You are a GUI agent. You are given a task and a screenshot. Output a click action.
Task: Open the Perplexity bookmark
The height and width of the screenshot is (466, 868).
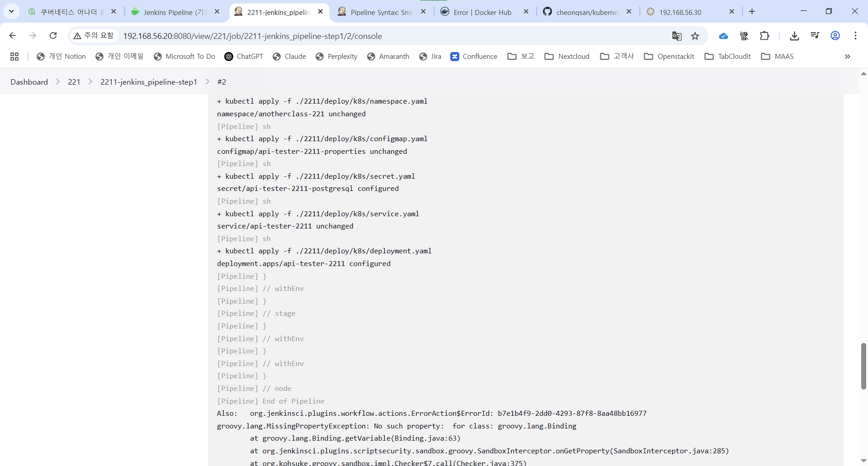[x=337, y=57]
